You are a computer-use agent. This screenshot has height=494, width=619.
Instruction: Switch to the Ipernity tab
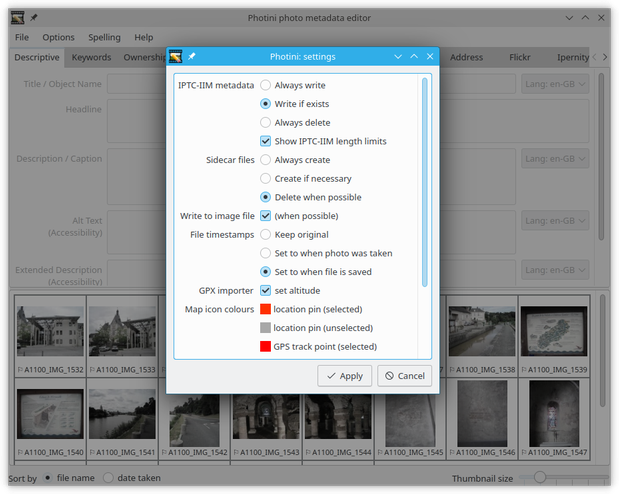point(572,57)
